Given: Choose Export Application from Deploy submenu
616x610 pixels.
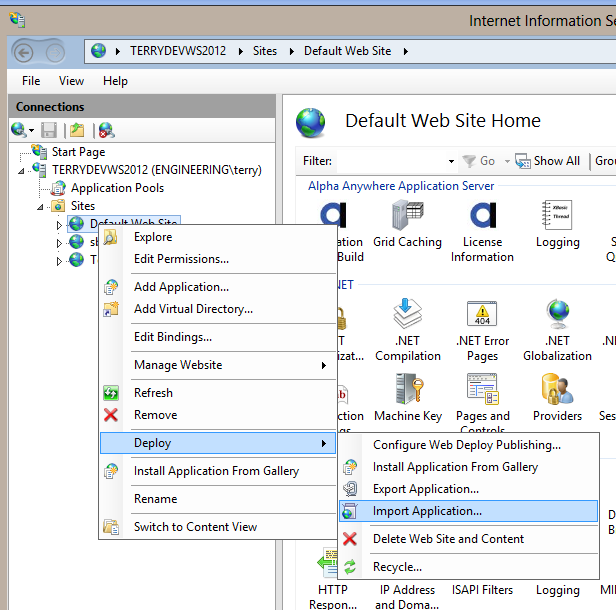Looking at the screenshot, I should (468, 489).
